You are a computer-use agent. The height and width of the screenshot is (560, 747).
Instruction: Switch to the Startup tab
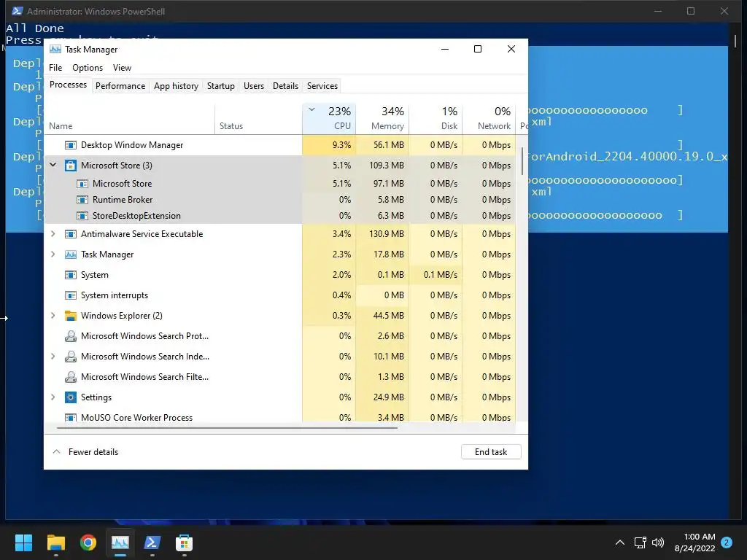click(220, 86)
